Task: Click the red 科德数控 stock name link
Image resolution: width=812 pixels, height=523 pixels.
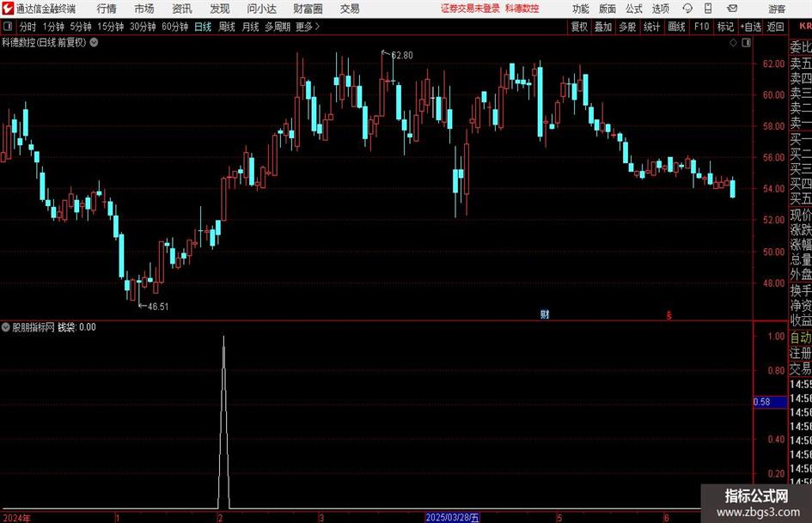Action: pyautogui.click(x=522, y=9)
